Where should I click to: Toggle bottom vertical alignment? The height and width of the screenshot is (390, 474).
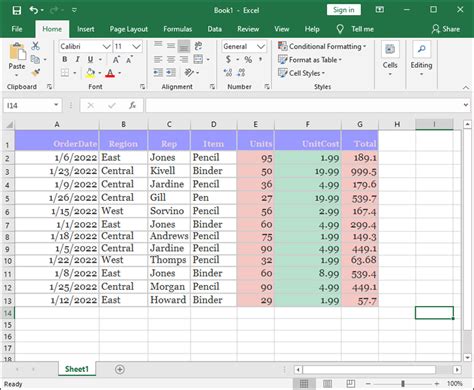pos(184,46)
